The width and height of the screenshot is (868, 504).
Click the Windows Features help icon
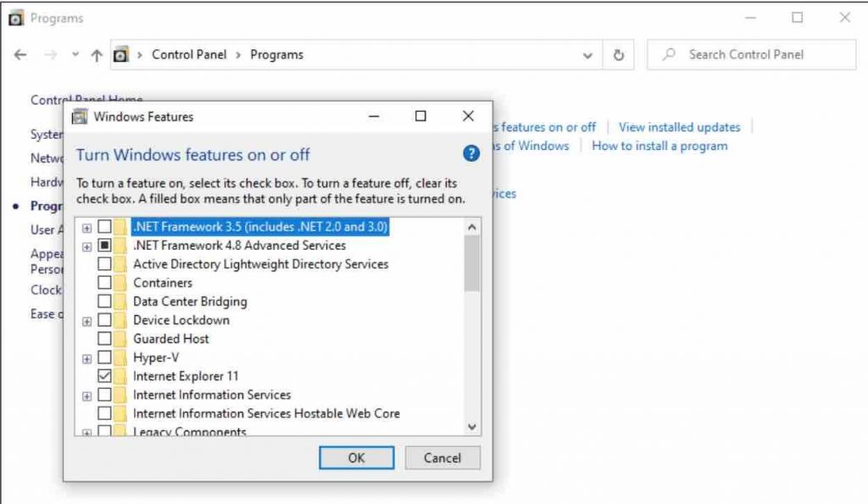pyautogui.click(x=470, y=153)
